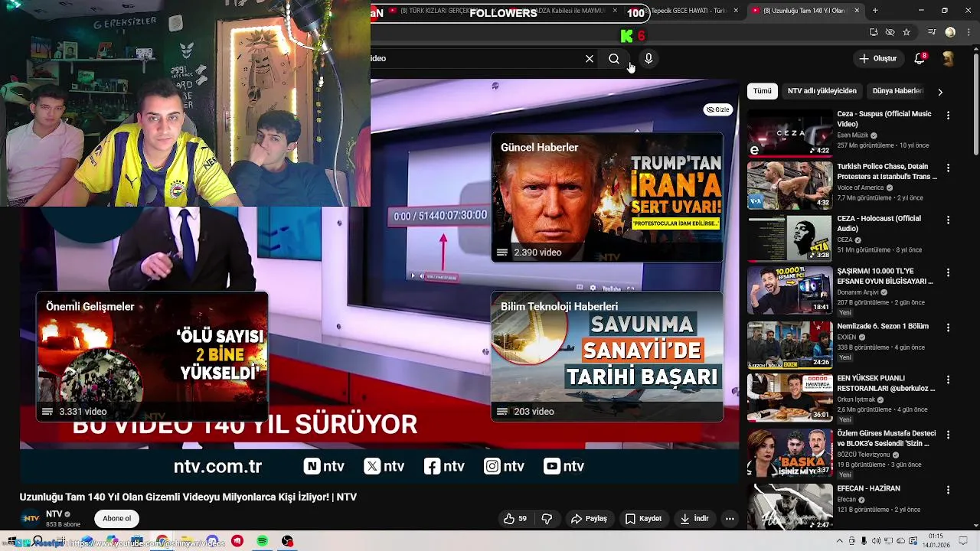Open the Önemli Gelişmeler playlist card
The width and height of the screenshot is (980, 551).
(152, 357)
